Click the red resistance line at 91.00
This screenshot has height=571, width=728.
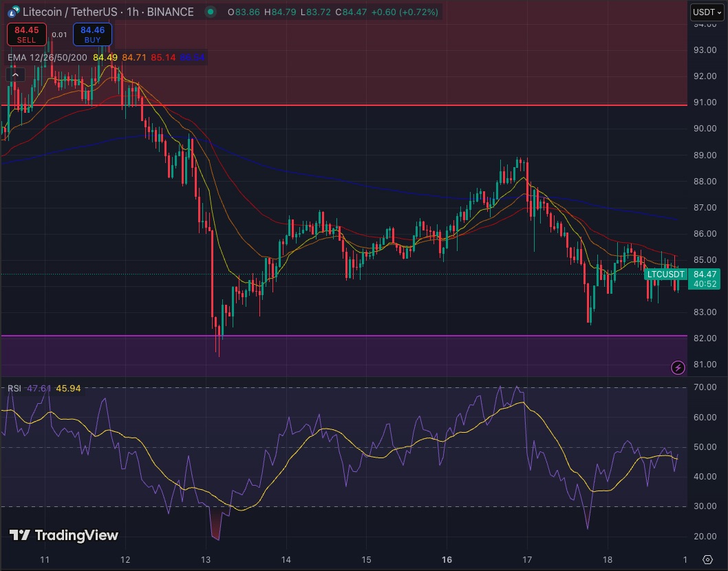[x=344, y=106]
